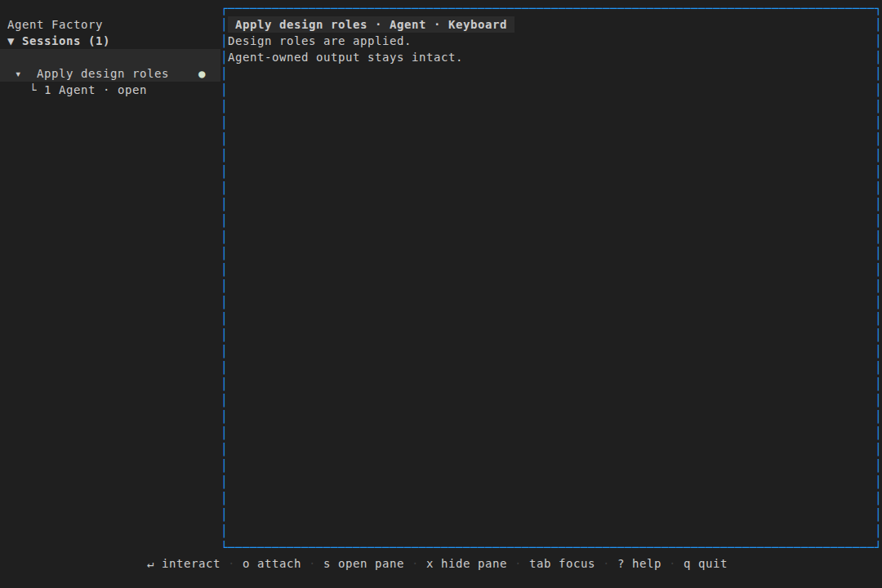Click the interact shortcut hint
Viewport: 882px width, 588px height.
tap(184, 563)
